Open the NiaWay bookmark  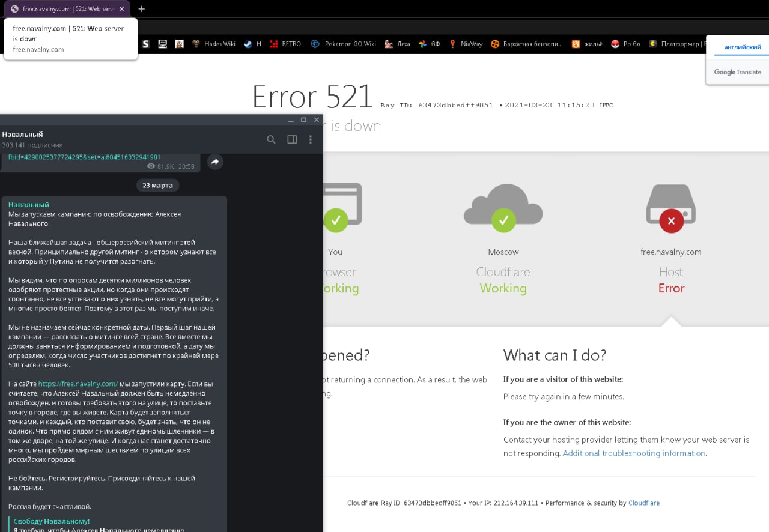coord(466,44)
